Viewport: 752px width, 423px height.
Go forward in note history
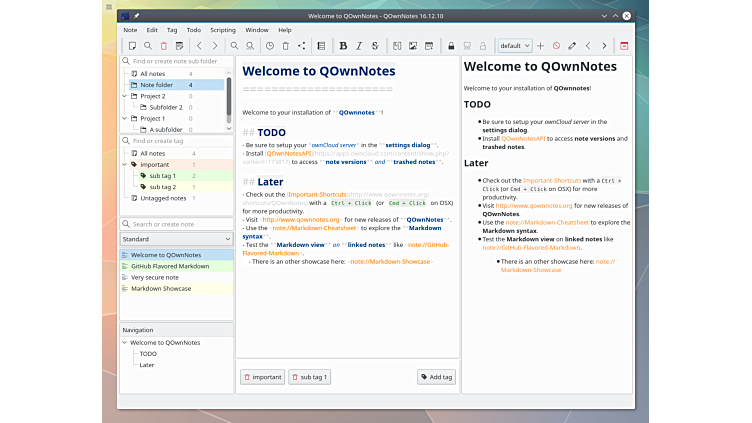coord(215,46)
